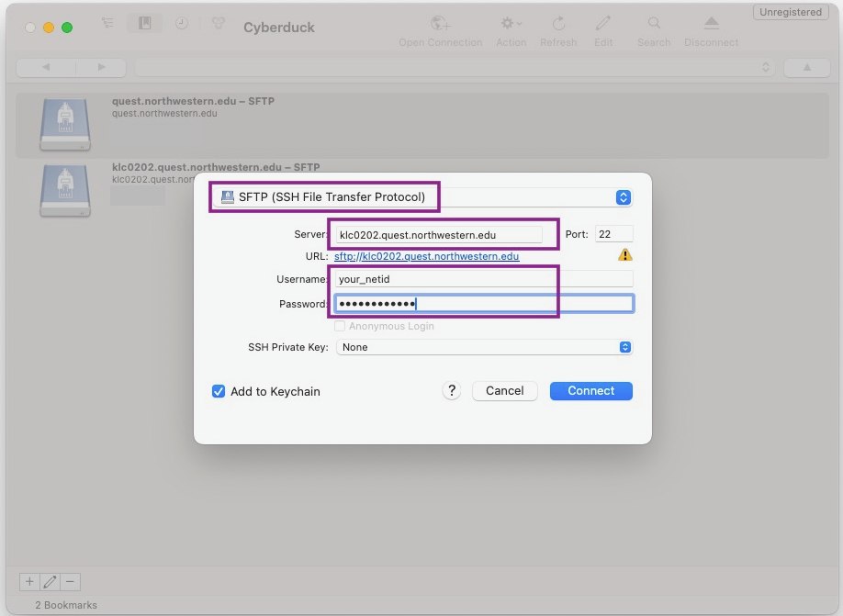843x616 pixels.
Task: Open the SFTP protocol dropdown
Action: [x=421, y=197]
